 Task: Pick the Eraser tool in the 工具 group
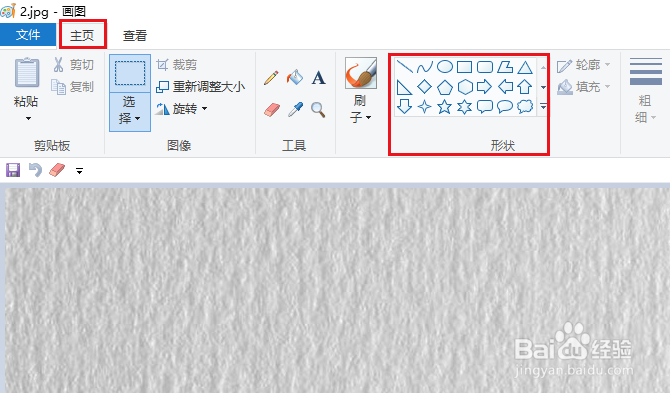(272, 110)
